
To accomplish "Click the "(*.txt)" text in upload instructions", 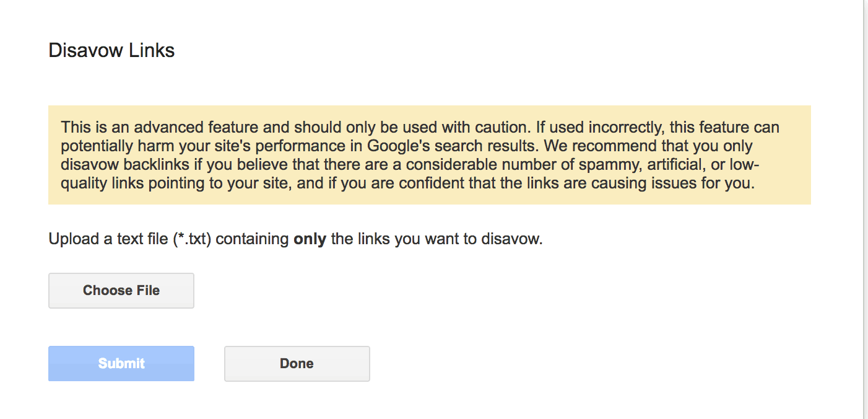I will 193,239.
